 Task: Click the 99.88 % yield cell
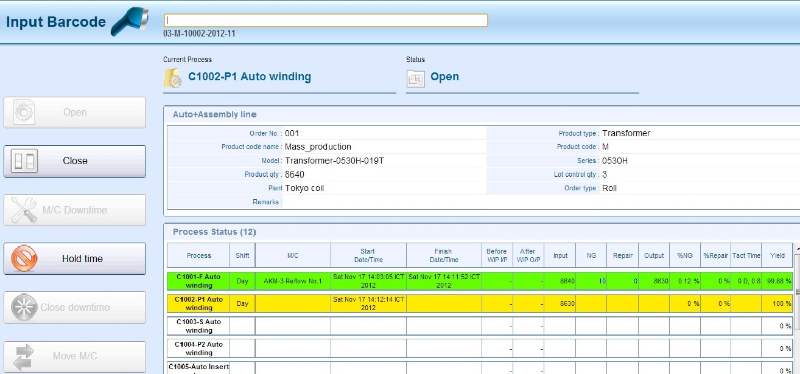click(x=777, y=281)
